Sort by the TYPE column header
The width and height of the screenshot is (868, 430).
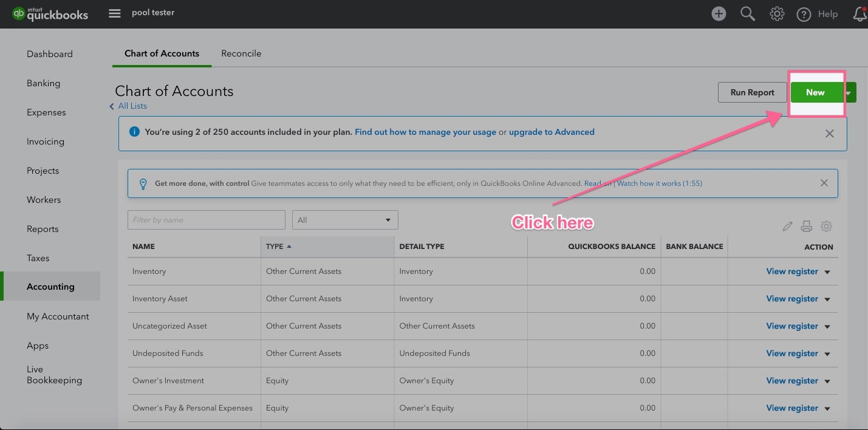(x=327, y=247)
